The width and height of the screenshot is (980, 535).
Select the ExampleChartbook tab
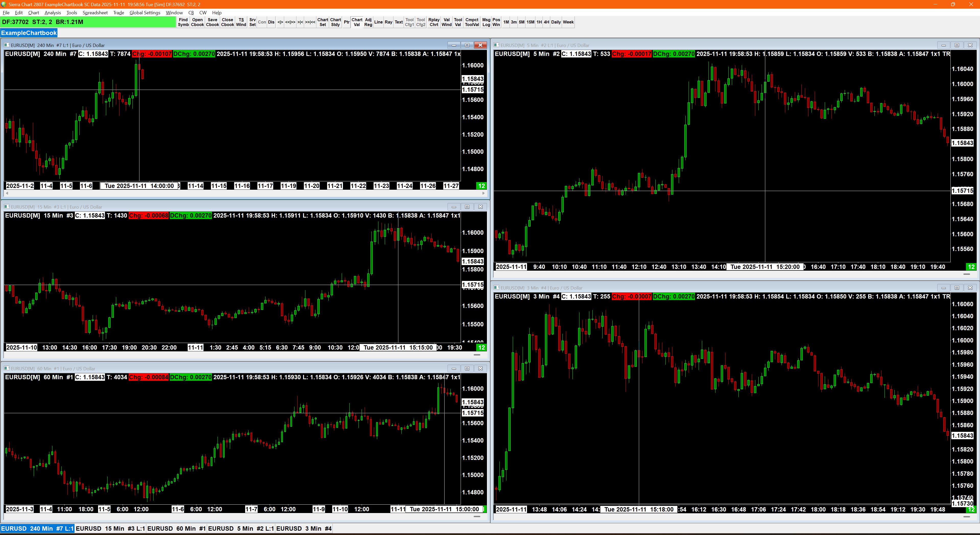point(29,33)
